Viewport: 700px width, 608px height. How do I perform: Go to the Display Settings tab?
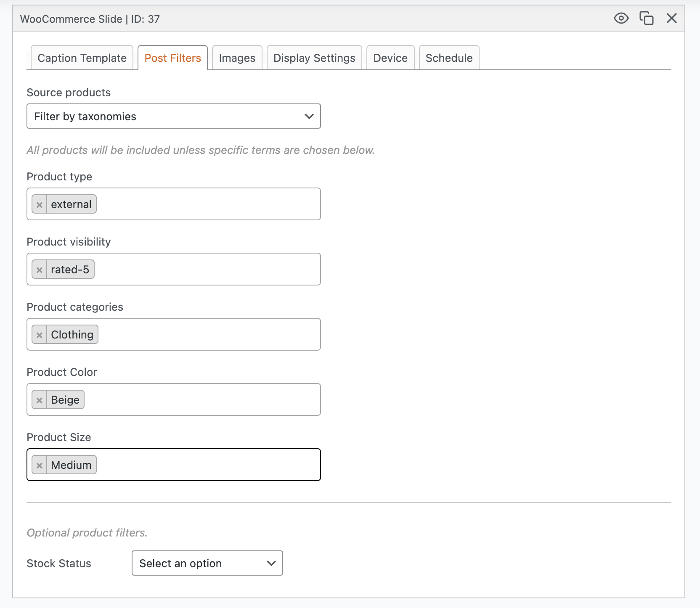tap(314, 58)
